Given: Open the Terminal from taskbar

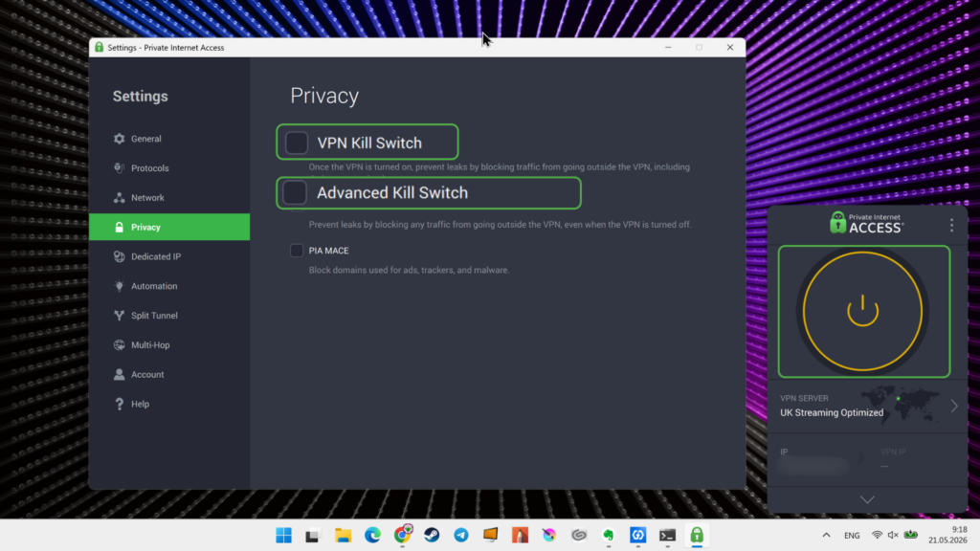Looking at the screenshot, I should 667,536.
